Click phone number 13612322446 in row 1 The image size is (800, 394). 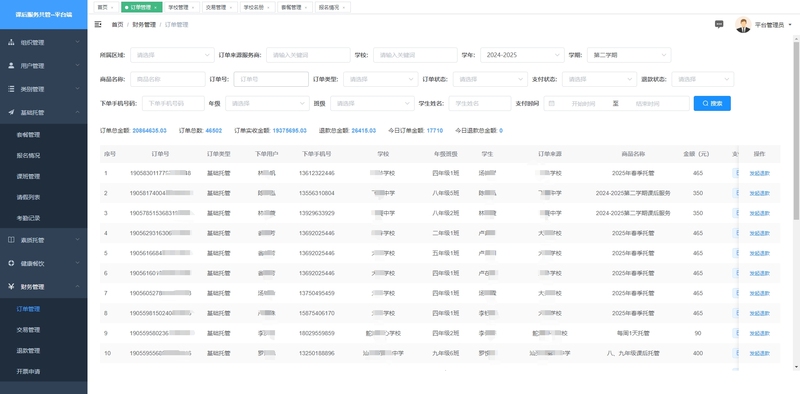[x=317, y=173]
